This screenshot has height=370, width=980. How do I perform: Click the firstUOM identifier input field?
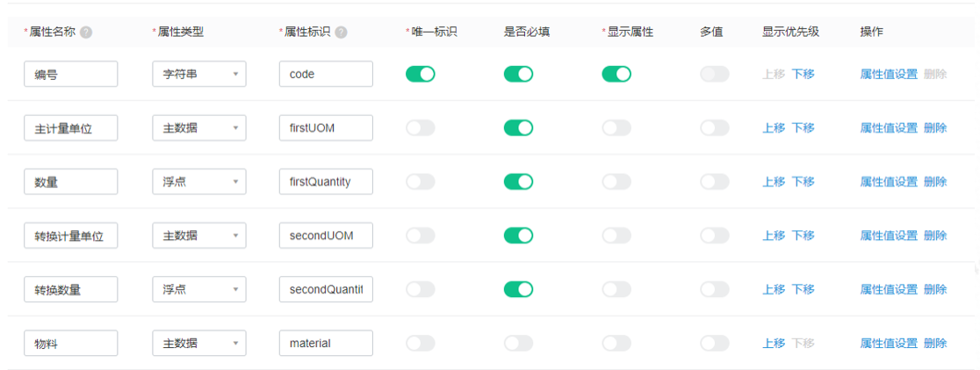click(x=327, y=127)
